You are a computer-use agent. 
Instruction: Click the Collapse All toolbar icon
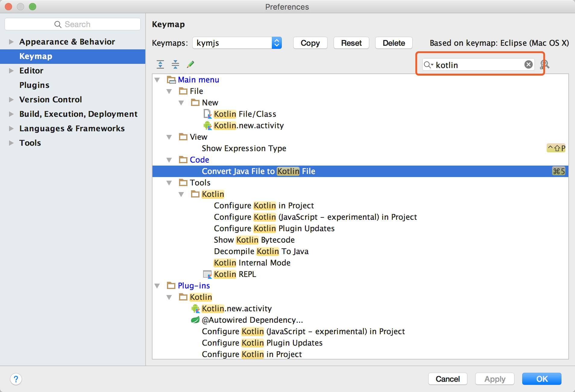175,64
